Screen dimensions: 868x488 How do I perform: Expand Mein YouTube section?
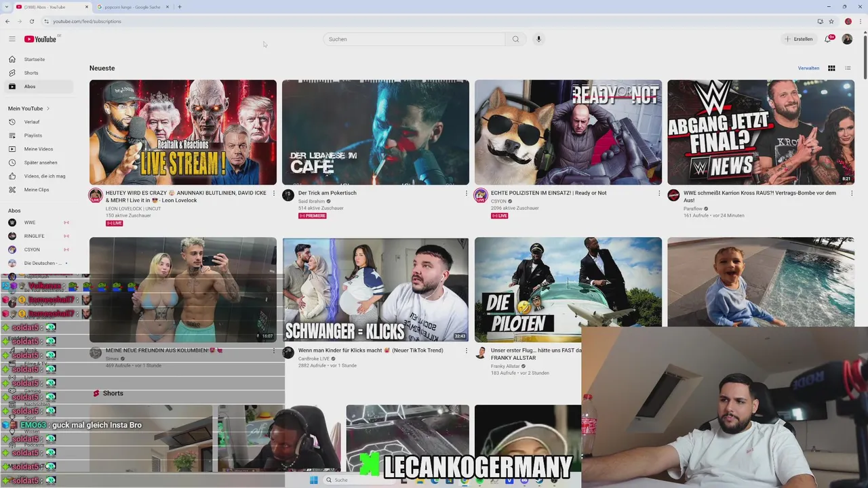click(x=29, y=108)
